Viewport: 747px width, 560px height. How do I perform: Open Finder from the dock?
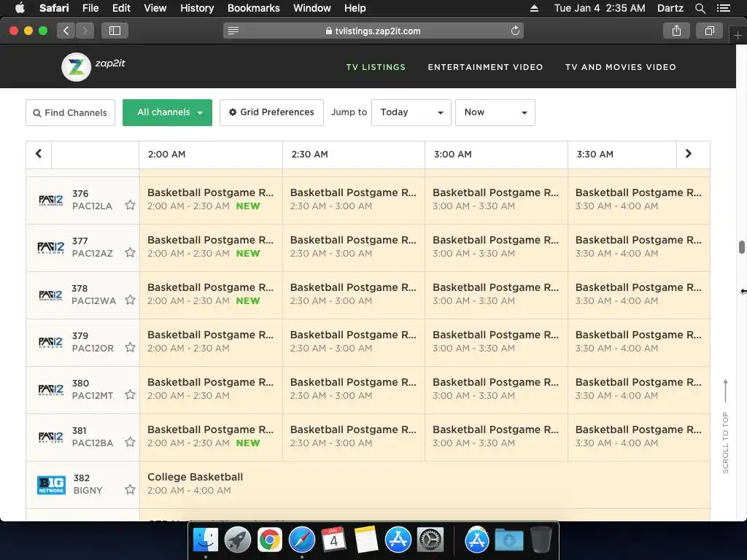(206, 540)
